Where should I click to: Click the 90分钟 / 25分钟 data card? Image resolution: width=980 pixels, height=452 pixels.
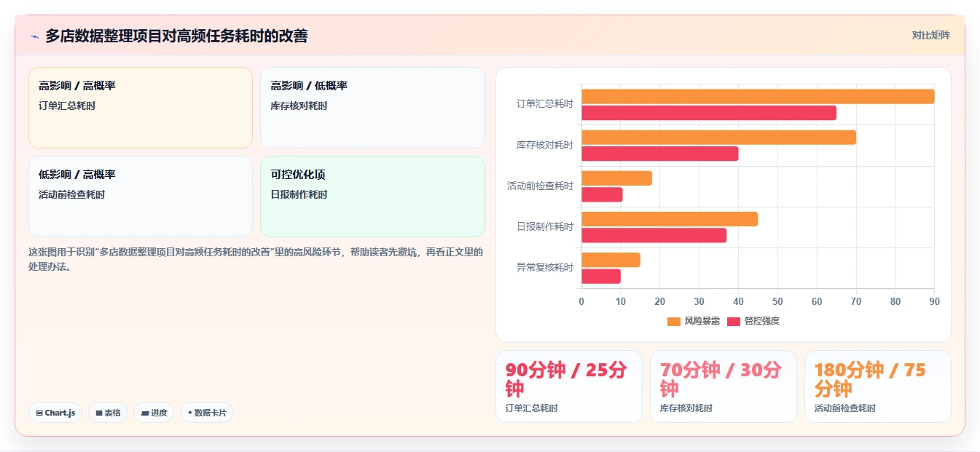click(569, 386)
